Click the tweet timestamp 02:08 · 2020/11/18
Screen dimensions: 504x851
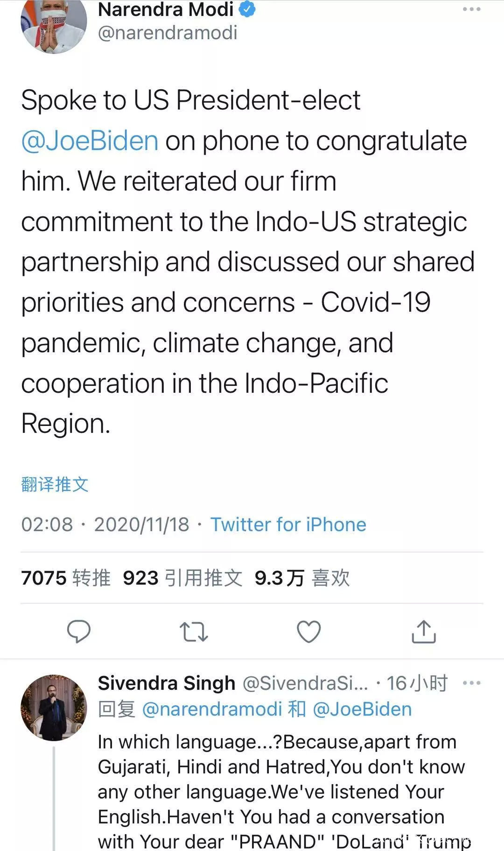(105, 525)
